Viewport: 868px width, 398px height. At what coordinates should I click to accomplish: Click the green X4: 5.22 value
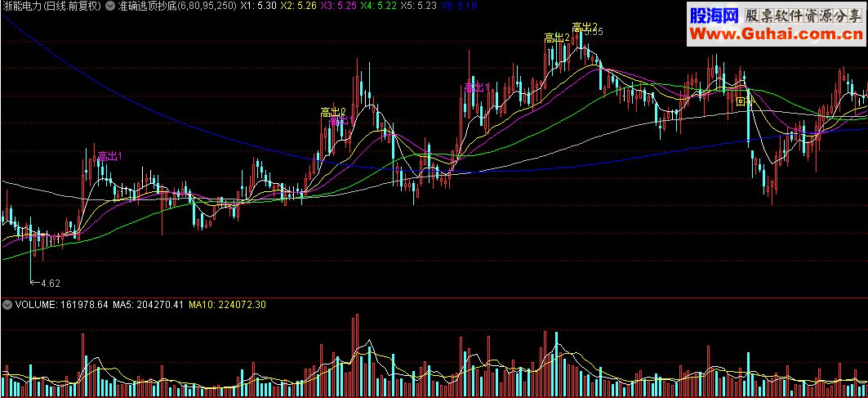tap(379, 6)
